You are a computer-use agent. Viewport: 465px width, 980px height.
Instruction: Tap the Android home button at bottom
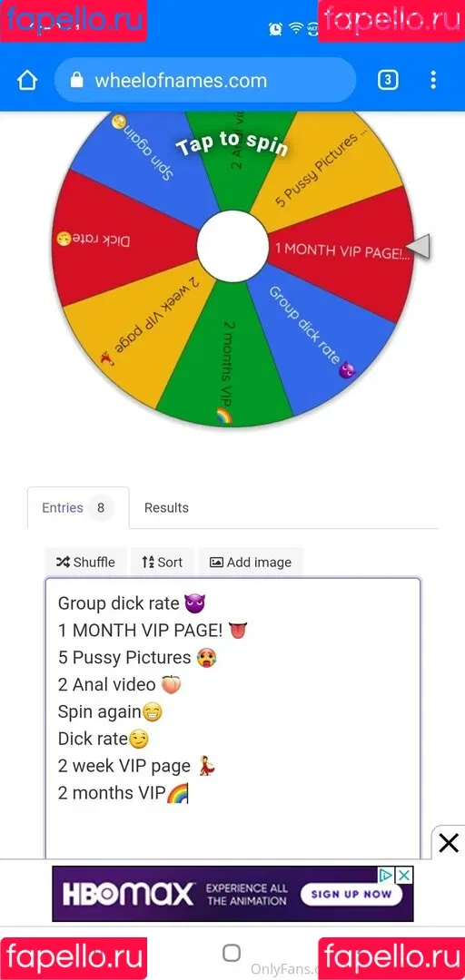point(232,953)
